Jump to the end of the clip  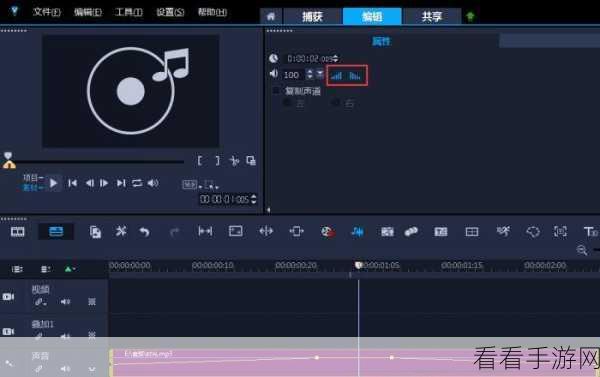(x=121, y=183)
